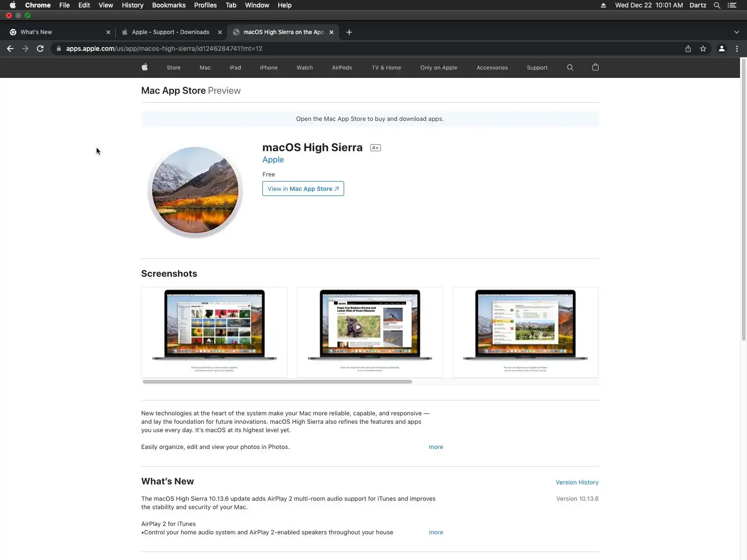This screenshot has width=747, height=560.
Task: Open Spotlight search in the menu bar
Action: (717, 5)
